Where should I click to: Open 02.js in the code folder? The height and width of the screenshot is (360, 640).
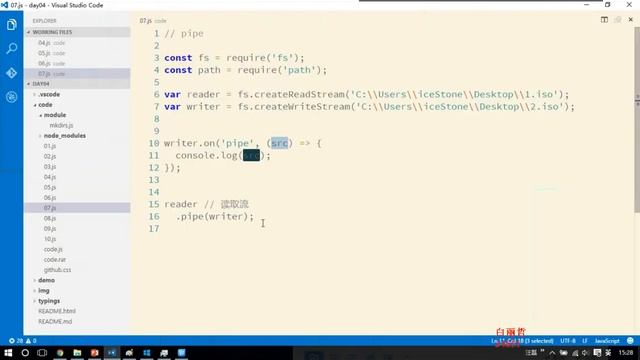(77, 156)
